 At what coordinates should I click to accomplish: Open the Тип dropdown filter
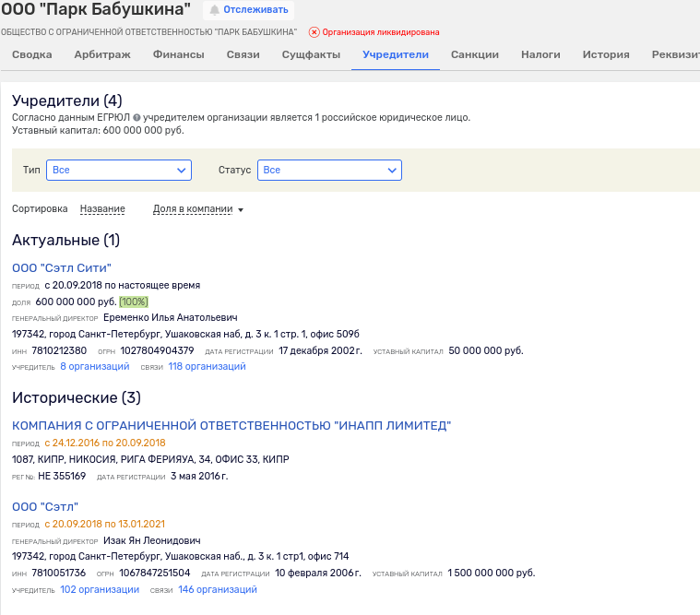(x=120, y=171)
